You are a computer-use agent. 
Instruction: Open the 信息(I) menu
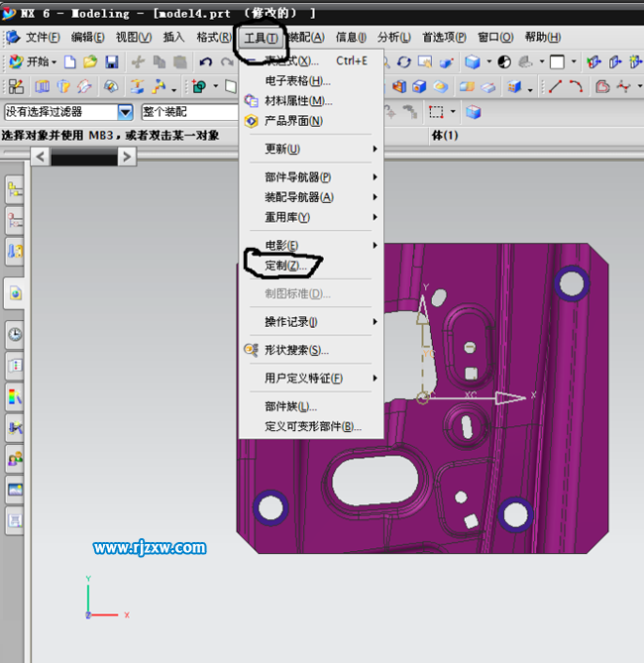(351, 38)
